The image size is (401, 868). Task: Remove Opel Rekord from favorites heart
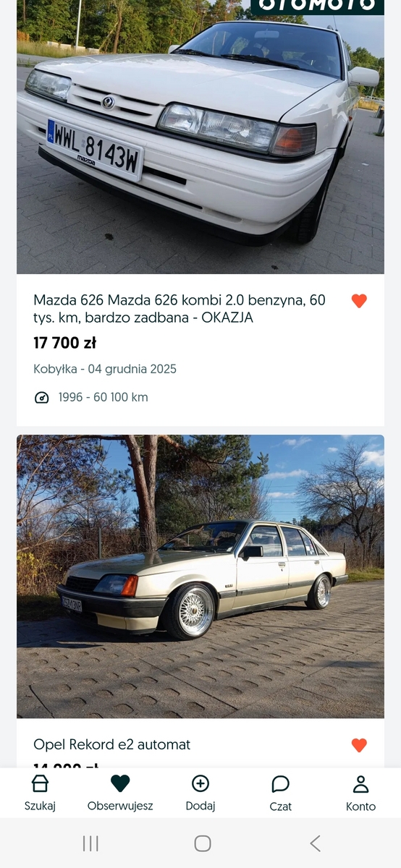(359, 745)
